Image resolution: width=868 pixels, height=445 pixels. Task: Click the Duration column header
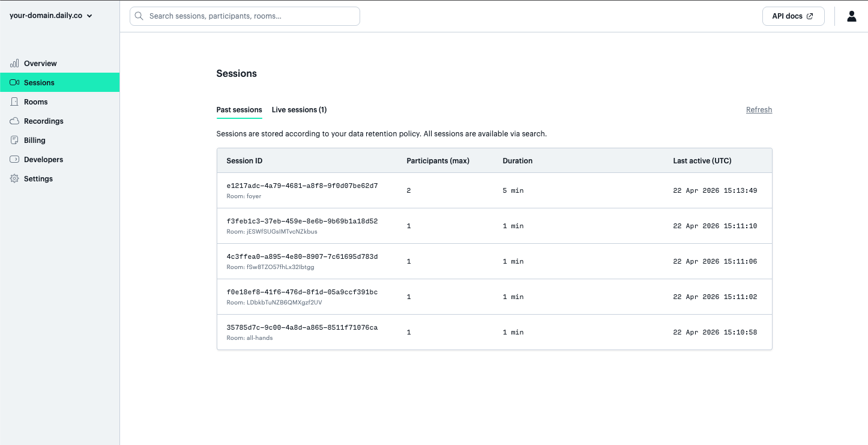[x=517, y=161]
